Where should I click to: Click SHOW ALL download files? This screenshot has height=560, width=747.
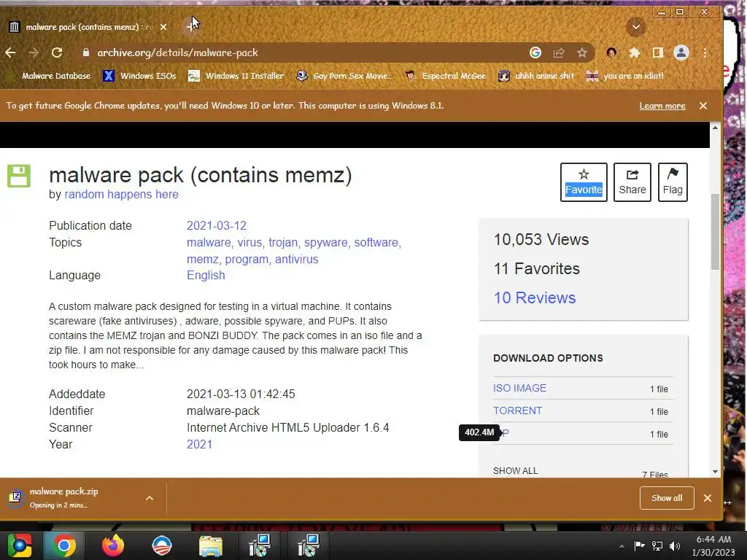[x=515, y=470]
